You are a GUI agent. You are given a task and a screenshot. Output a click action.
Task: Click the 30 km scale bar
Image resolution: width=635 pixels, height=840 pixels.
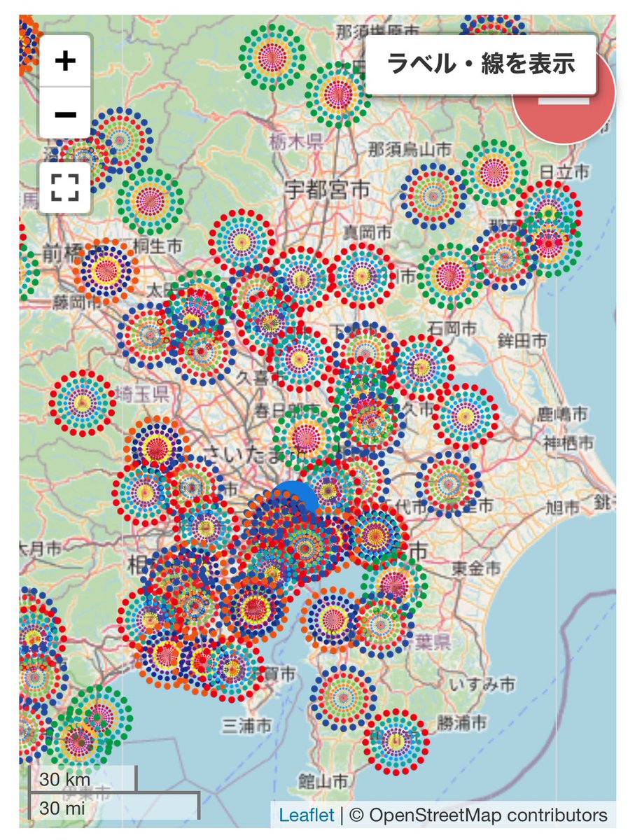click(82, 779)
